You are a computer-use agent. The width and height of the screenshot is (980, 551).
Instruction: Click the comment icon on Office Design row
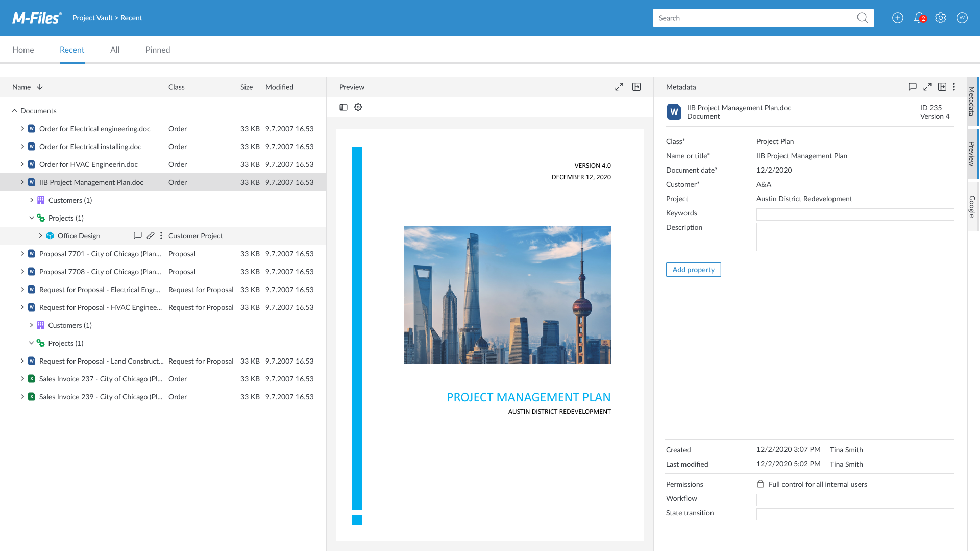click(x=137, y=235)
